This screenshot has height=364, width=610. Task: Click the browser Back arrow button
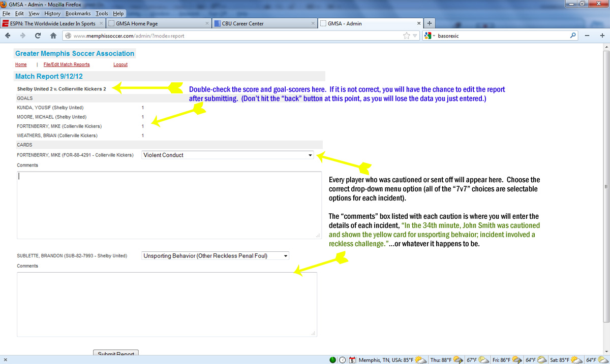click(x=8, y=36)
